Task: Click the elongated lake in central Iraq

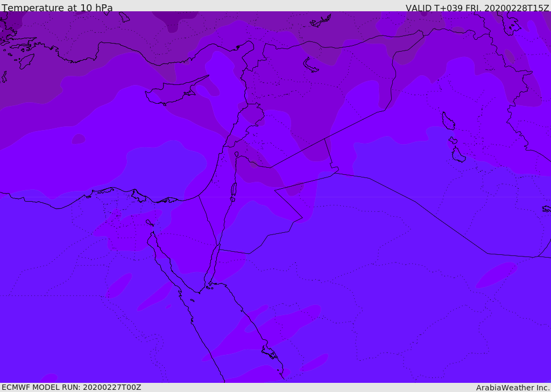Action: [448, 122]
